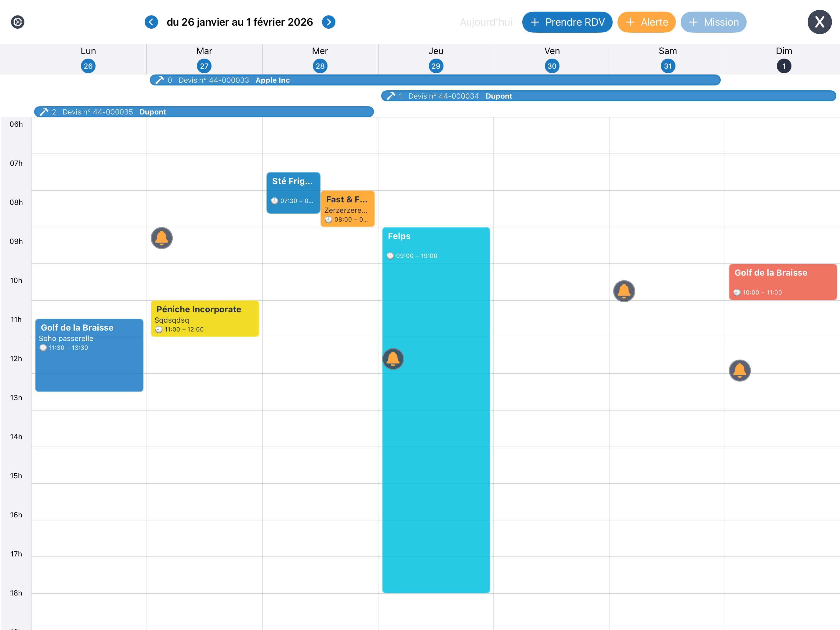Click the alert bell on Tuesday 09h
This screenshot has height=630, width=840.
162,238
